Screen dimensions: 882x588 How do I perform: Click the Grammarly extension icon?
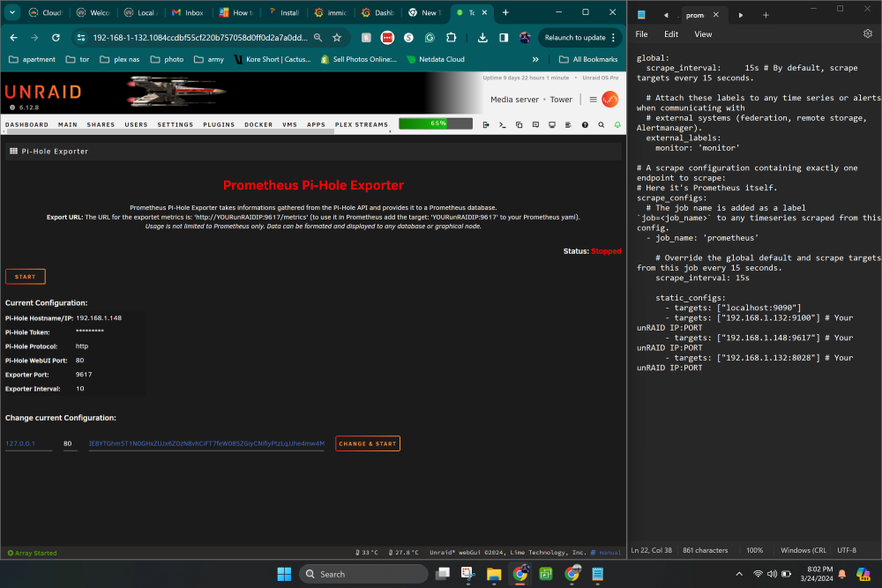[430, 38]
